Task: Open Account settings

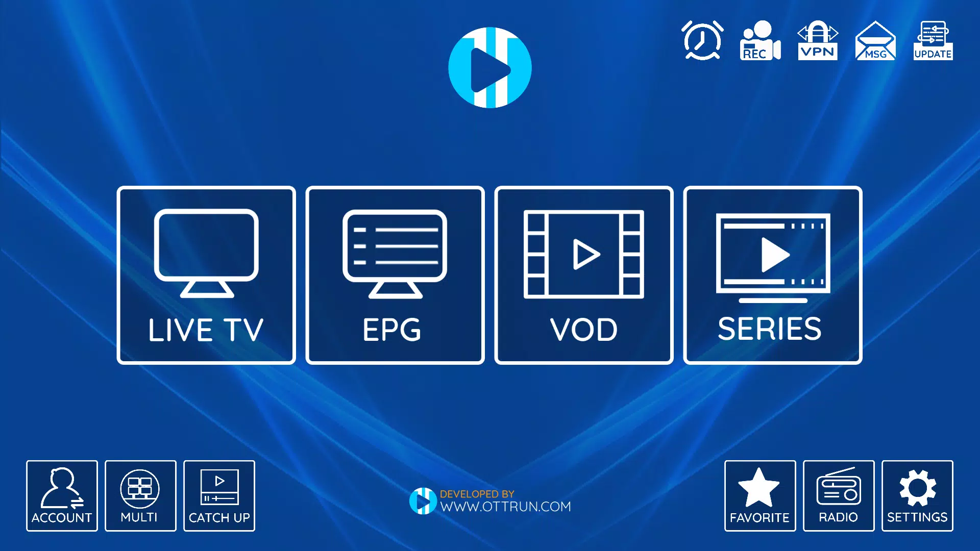Action: (x=61, y=495)
